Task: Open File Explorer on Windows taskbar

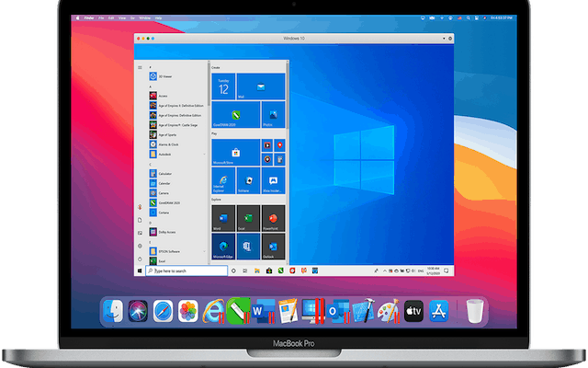Action: click(257, 270)
